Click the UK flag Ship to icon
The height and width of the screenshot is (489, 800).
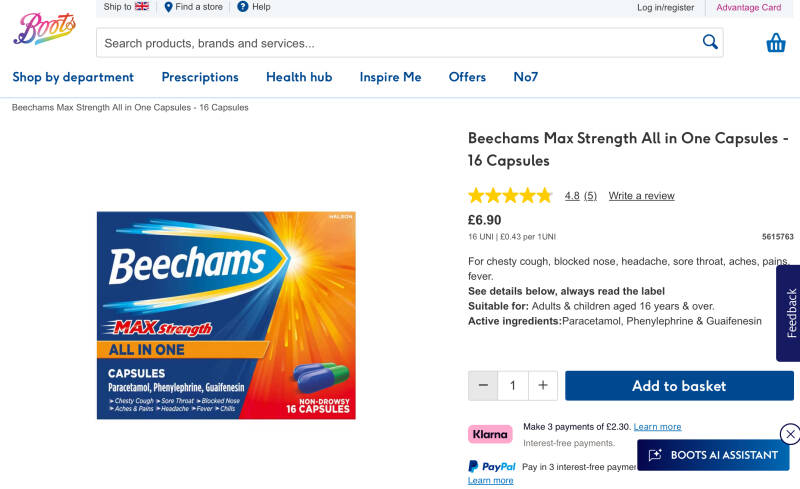142,7
